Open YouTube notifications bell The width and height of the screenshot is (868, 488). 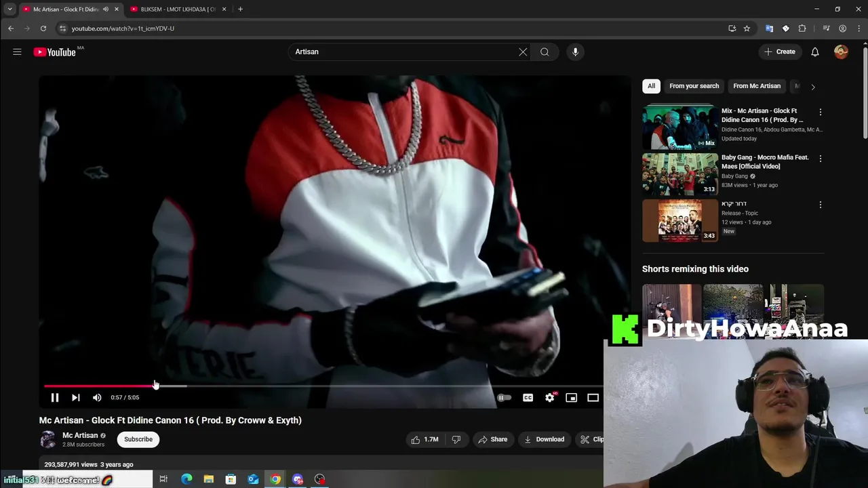click(815, 52)
